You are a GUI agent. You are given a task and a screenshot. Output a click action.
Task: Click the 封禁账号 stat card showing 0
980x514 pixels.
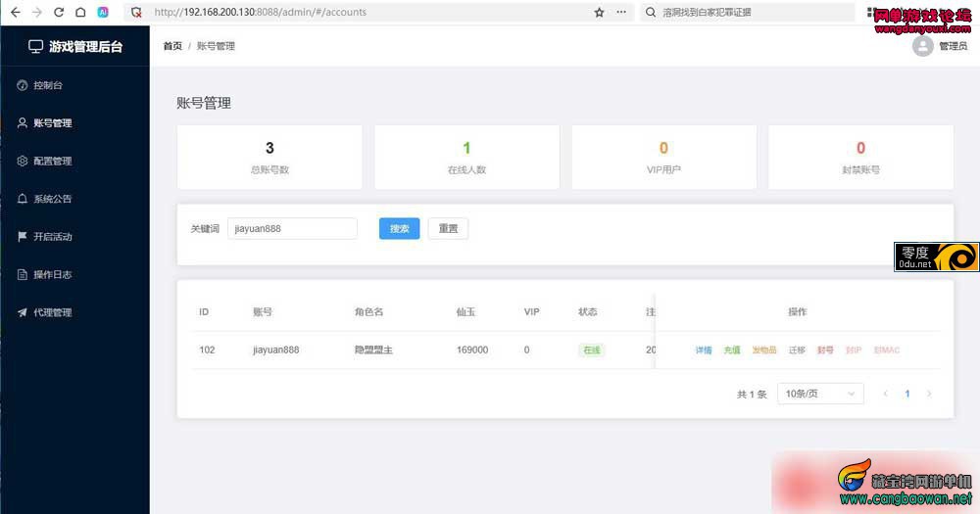pos(860,158)
